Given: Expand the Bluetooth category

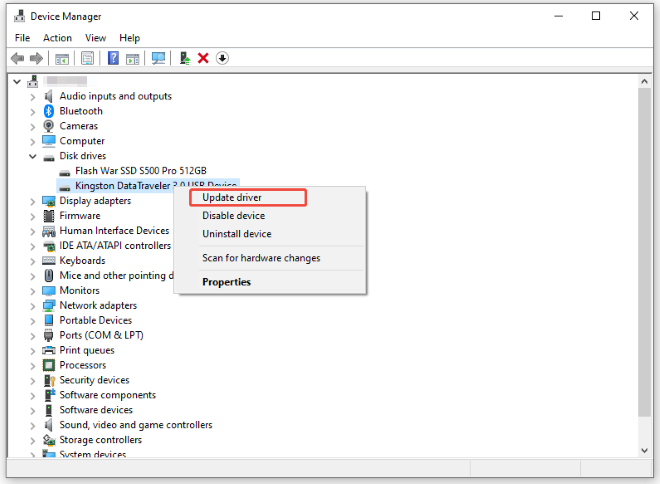Looking at the screenshot, I should click(33, 112).
